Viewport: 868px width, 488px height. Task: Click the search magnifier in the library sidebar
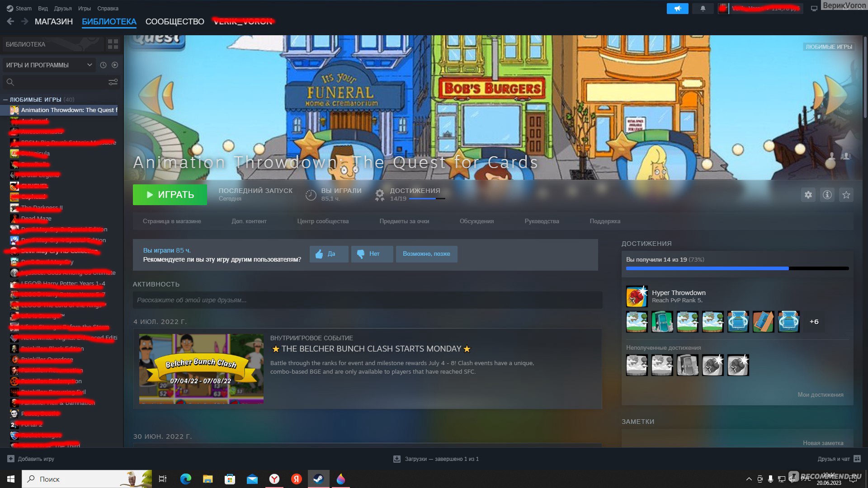tap(10, 82)
